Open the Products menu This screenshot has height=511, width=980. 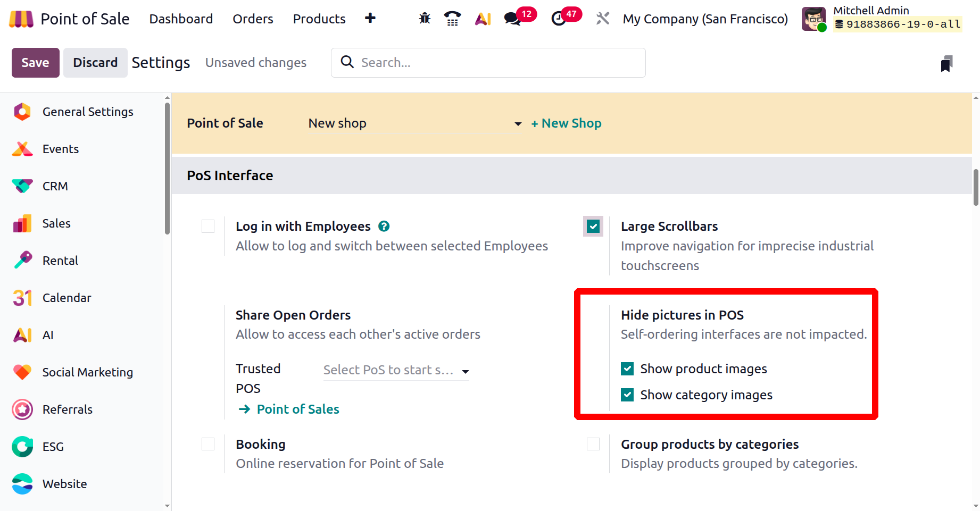319,19
